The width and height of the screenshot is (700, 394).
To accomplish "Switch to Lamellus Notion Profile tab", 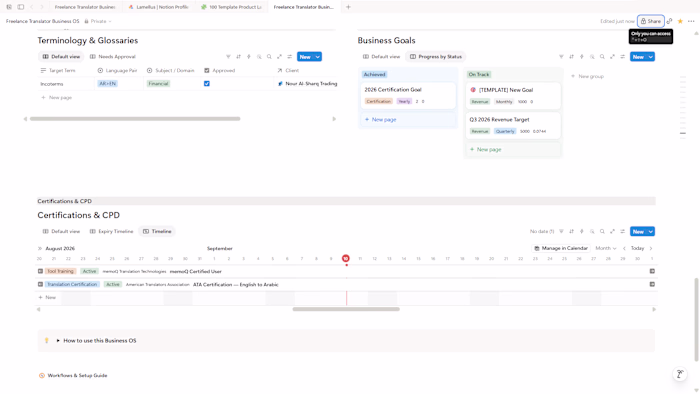I will pos(158,7).
